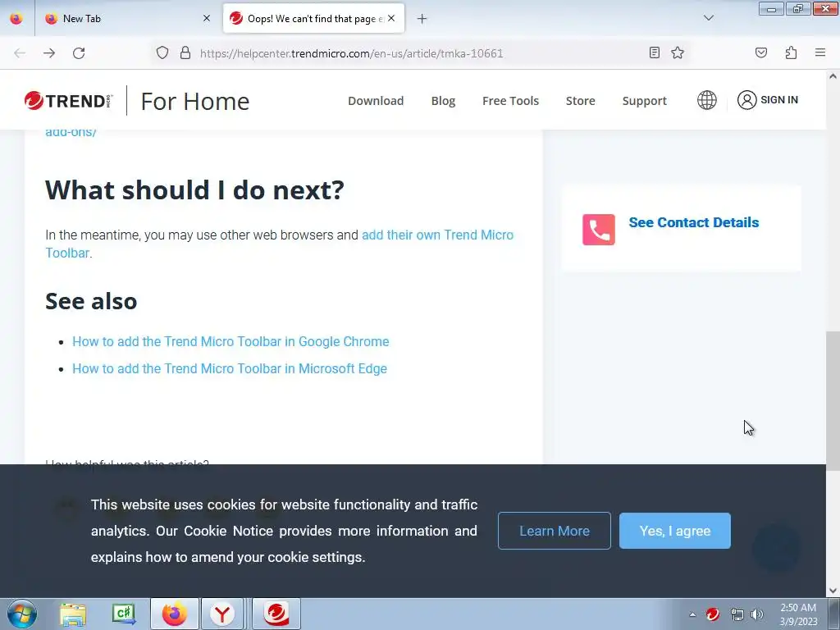Open the Windows Start orb

coord(21,614)
